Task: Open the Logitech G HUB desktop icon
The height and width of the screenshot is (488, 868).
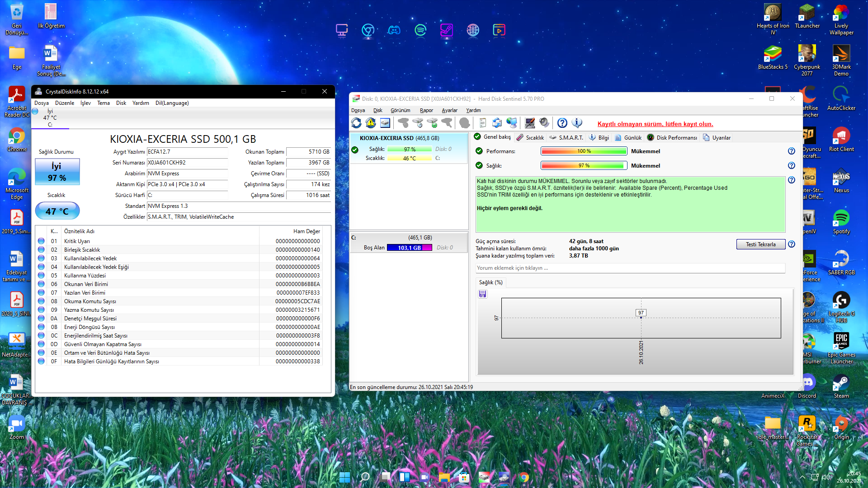Action: (x=841, y=307)
